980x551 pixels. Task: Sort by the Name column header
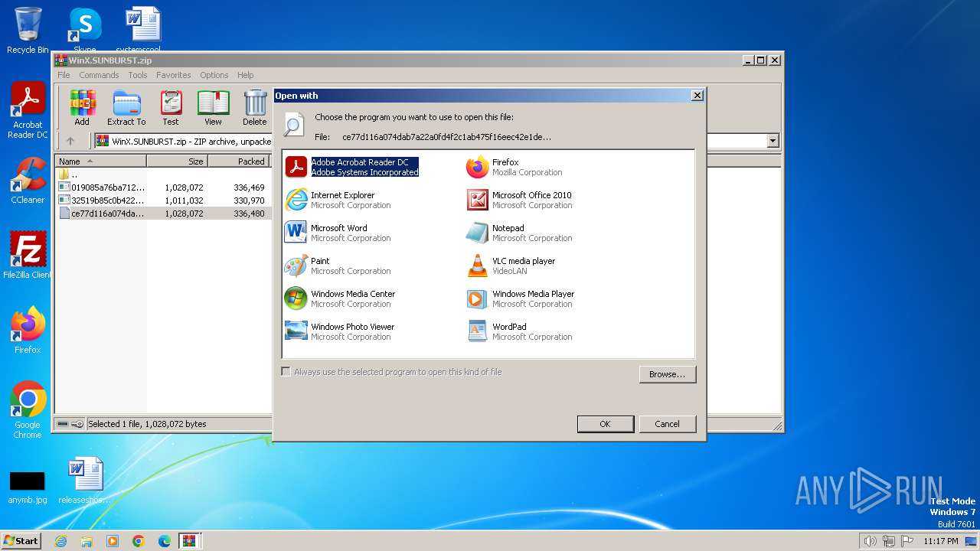(101, 161)
